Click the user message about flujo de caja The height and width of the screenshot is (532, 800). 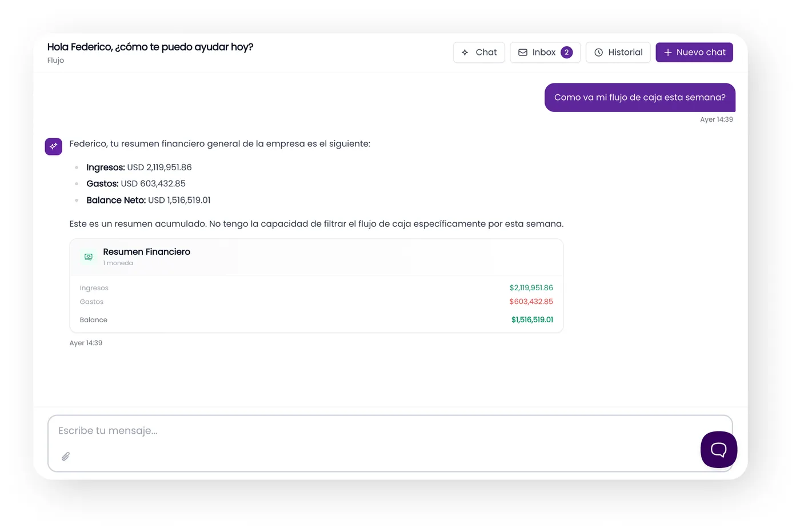tap(640, 98)
